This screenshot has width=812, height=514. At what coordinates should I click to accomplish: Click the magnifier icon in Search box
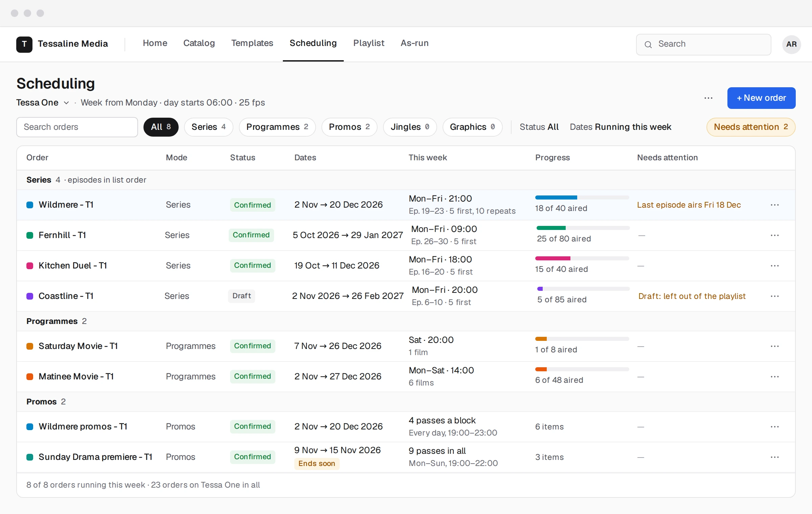[x=648, y=45]
